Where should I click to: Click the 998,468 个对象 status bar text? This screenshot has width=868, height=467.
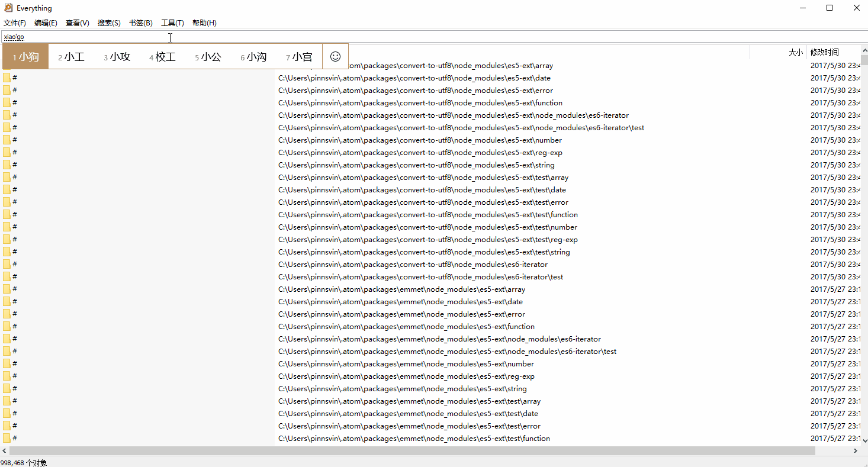[24, 463]
